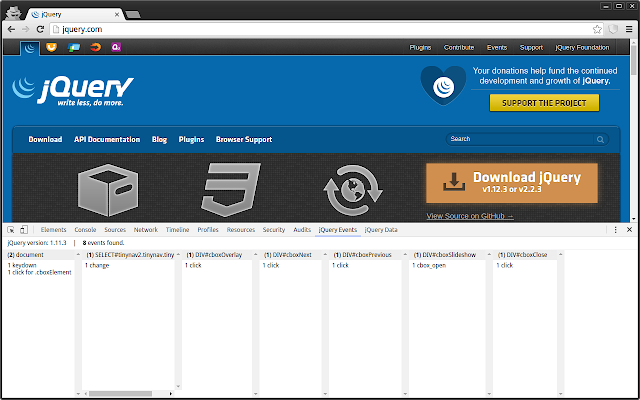This screenshot has width=640, height=400.
Task: Switch to the jQuery Data tab
Action: tap(381, 230)
